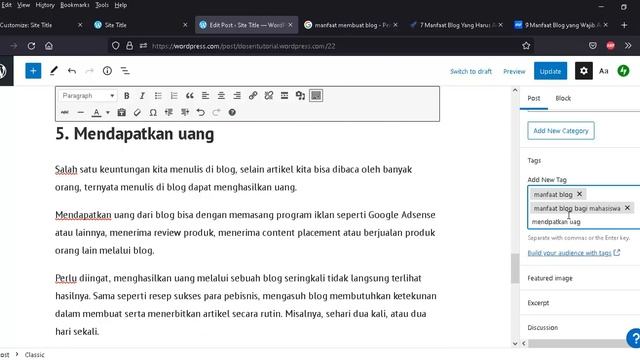
Task: Undo in the classic editor toolbar
Action: tap(200, 112)
